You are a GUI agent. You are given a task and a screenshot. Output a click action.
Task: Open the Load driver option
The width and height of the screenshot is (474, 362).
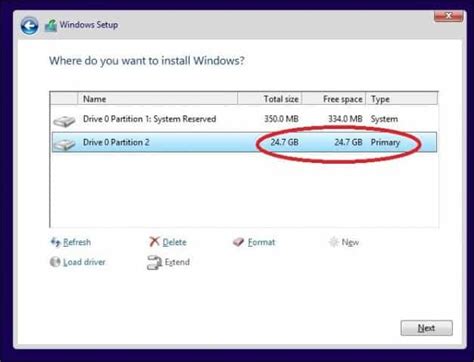(x=84, y=262)
